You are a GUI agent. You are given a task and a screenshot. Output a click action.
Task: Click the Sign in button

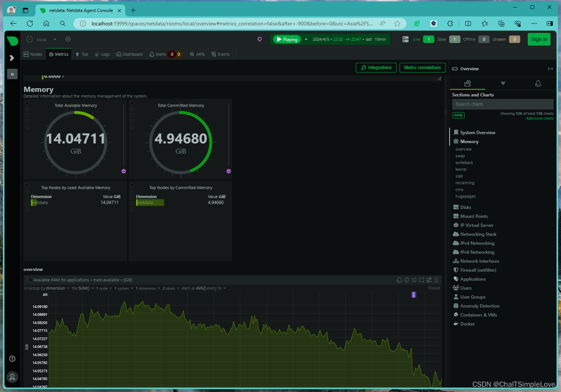[539, 39]
